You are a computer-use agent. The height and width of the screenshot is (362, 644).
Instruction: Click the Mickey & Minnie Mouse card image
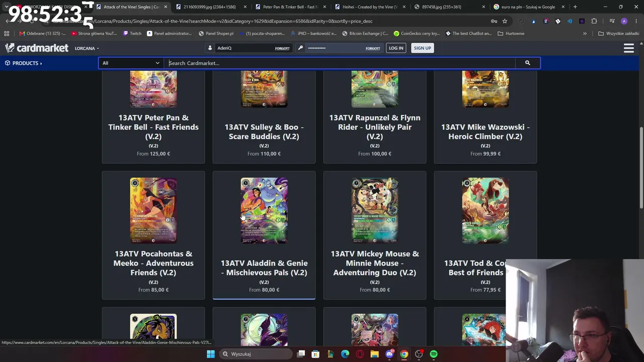coord(375,210)
